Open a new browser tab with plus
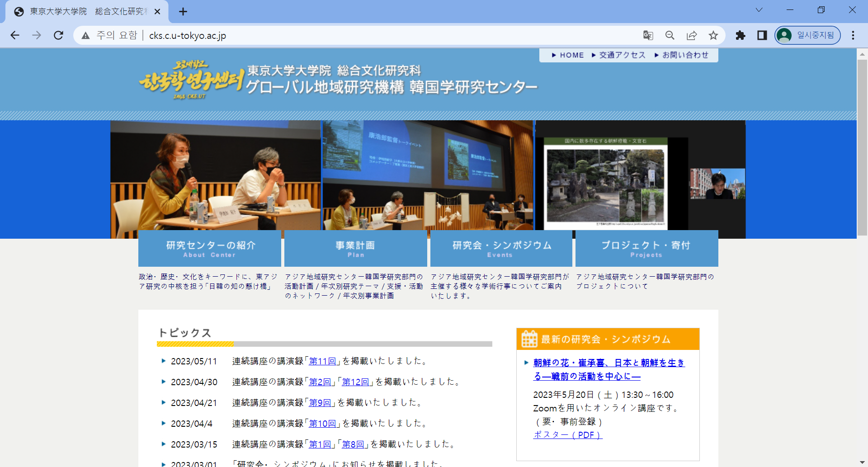The image size is (868, 467). tap(183, 12)
